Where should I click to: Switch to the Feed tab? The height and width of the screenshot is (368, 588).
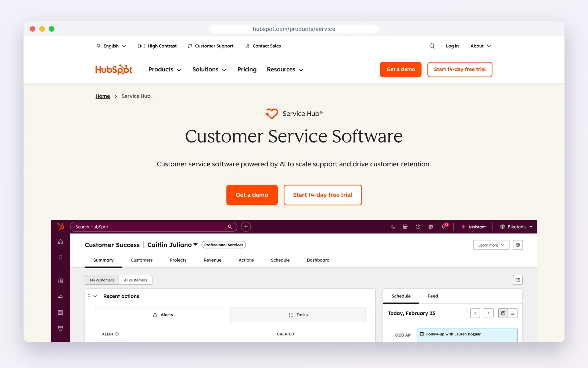click(433, 296)
